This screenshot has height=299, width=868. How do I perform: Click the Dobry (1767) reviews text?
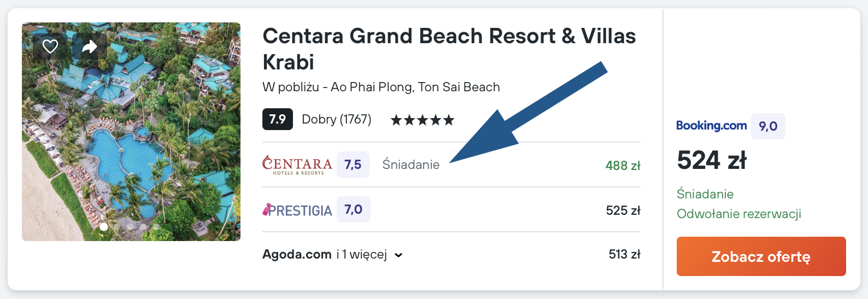(336, 119)
